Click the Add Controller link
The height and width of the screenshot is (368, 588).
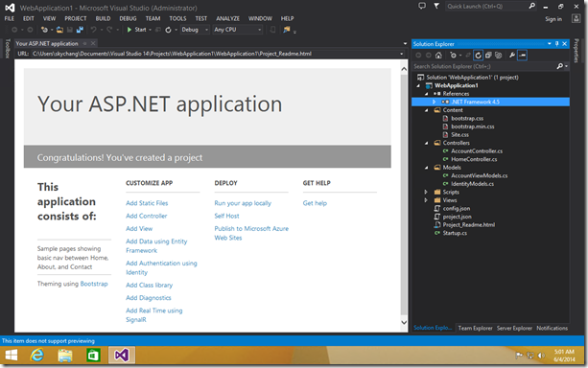click(x=147, y=216)
